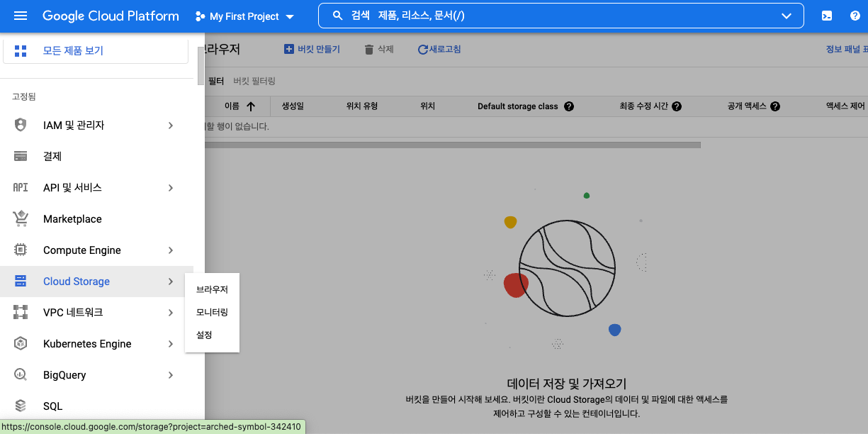Click the 삭제 button
868x434 pixels.
[x=378, y=49]
